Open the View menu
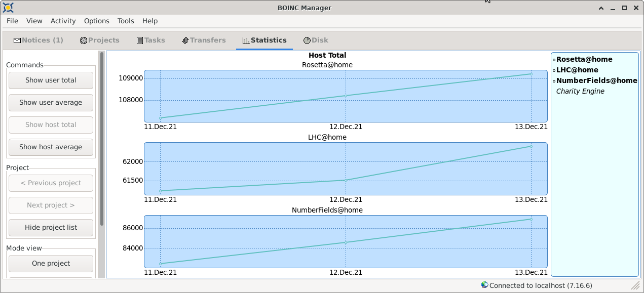This screenshot has height=293, width=644. [x=34, y=21]
